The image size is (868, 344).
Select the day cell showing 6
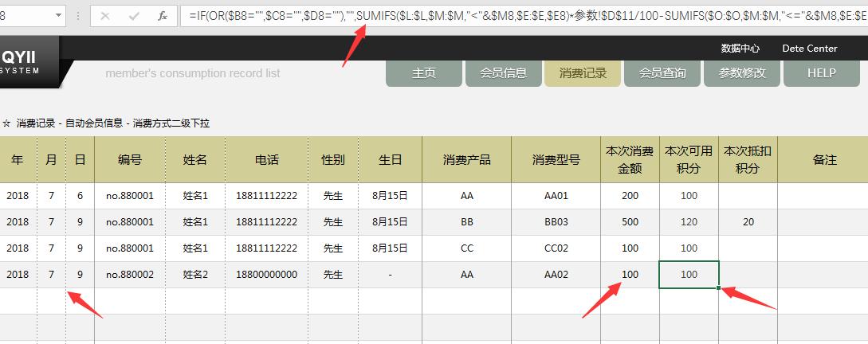coord(81,195)
